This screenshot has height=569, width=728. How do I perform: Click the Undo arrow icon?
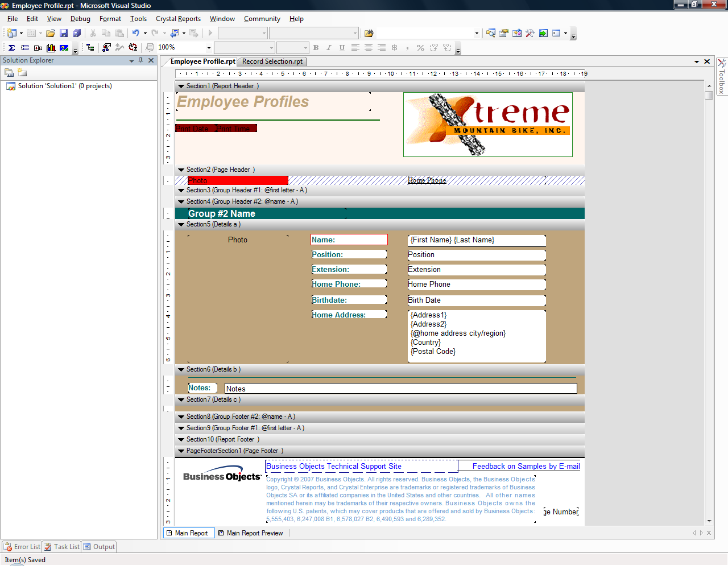coord(135,33)
